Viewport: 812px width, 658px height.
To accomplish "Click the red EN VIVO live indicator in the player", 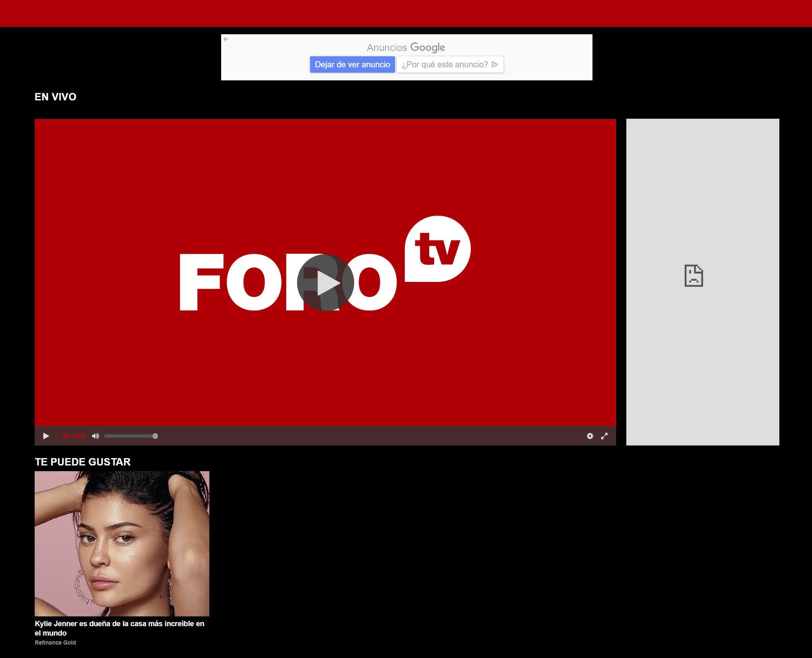I will tap(74, 436).
